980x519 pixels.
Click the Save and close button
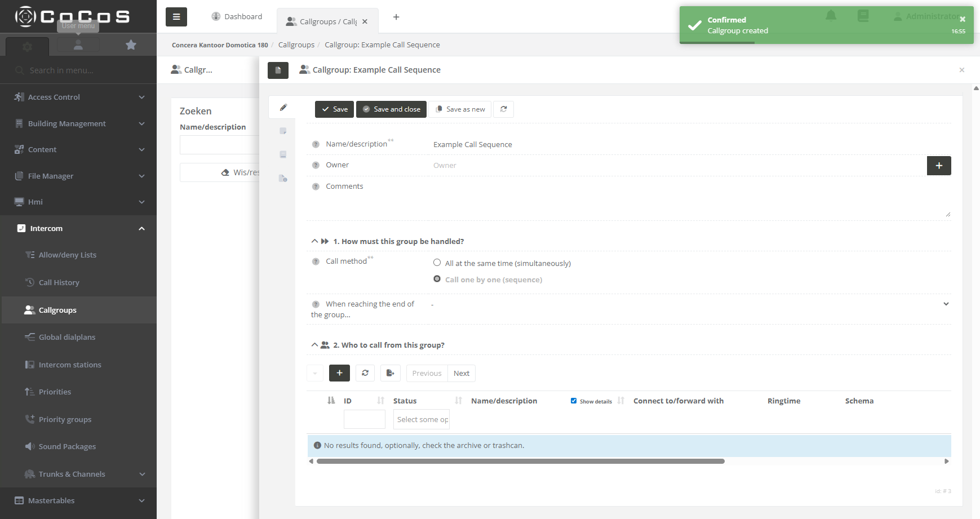tap(391, 109)
